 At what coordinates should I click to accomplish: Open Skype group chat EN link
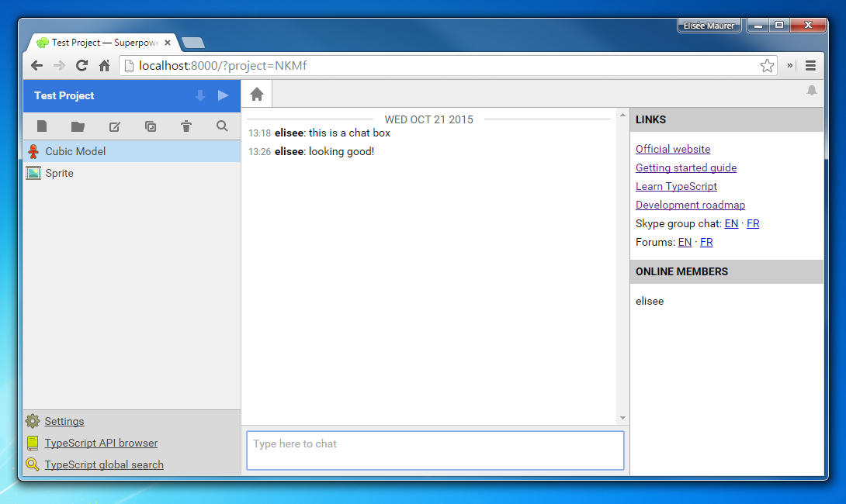coord(731,223)
